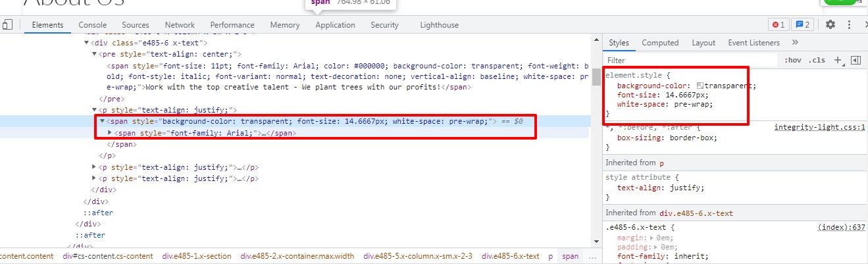Collapse the div e485-6 x-text node
This screenshot has width=868, height=264.
pyautogui.click(x=86, y=43)
